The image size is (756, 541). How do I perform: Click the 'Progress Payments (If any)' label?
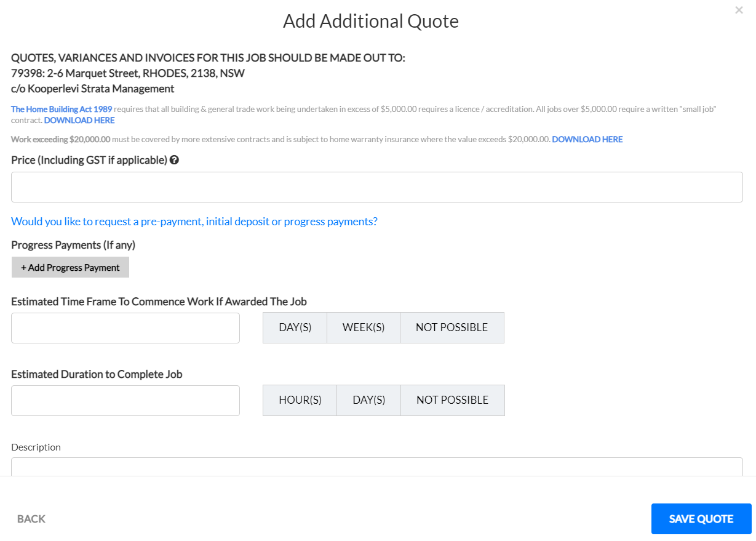pyautogui.click(x=73, y=245)
